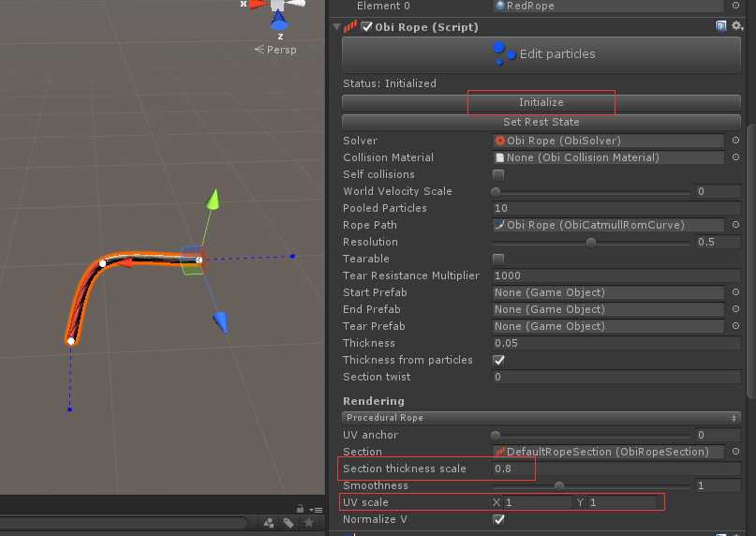Select white control point at rope bend
756x536 pixels.
102,263
